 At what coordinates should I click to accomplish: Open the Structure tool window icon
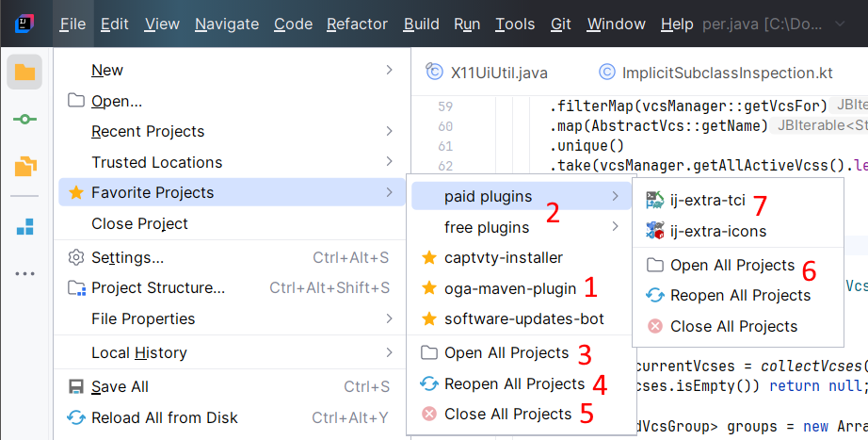pyautogui.click(x=24, y=226)
